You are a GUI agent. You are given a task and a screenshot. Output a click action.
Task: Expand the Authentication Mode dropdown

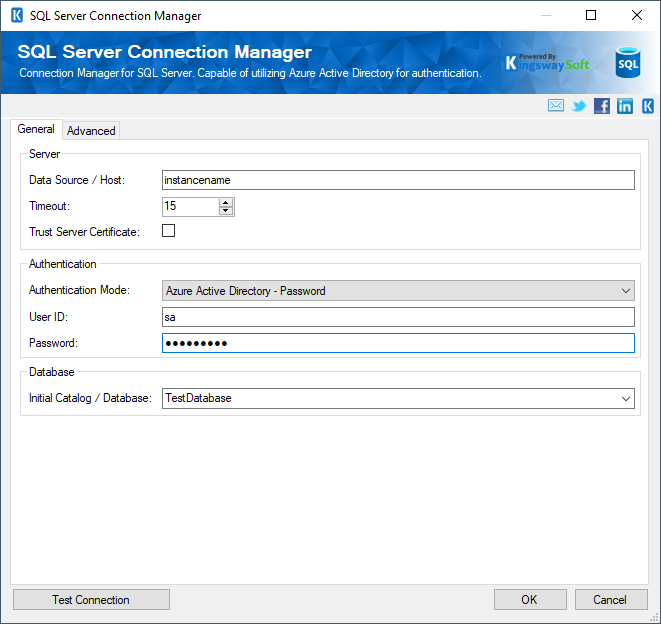(x=626, y=291)
